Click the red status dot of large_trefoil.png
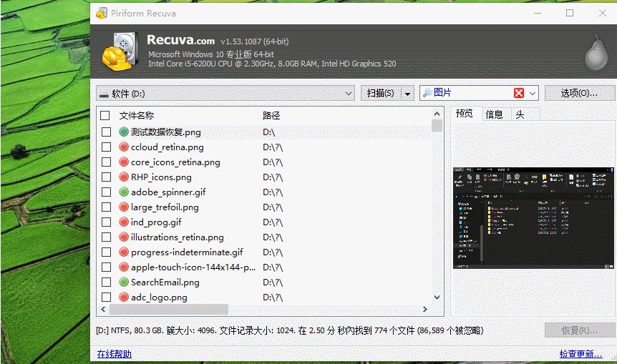617x364 pixels. click(x=124, y=207)
